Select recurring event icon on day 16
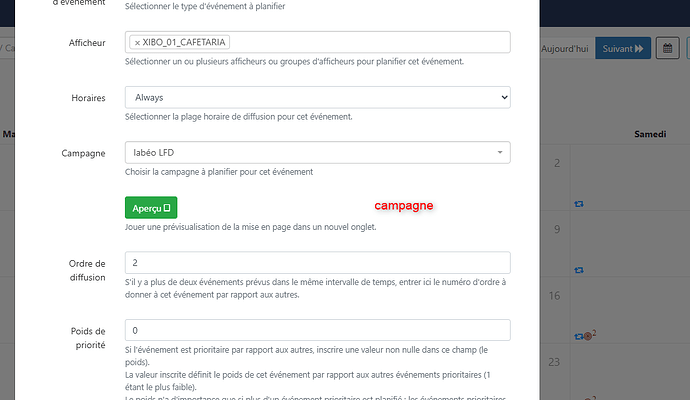Image resolution: width=690 pixels, height=400 pixels. (x=579, y=336)
